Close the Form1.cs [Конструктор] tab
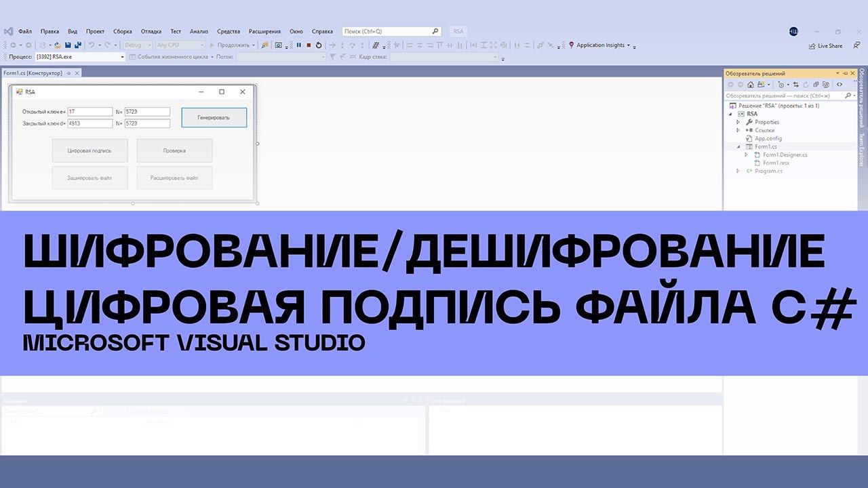 coord(77,73)
